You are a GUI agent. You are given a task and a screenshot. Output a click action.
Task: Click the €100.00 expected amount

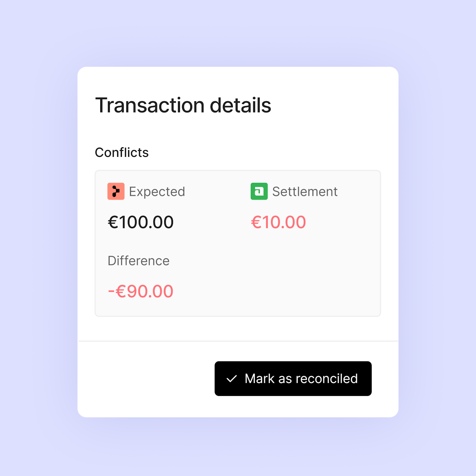(x=141, y=222)
